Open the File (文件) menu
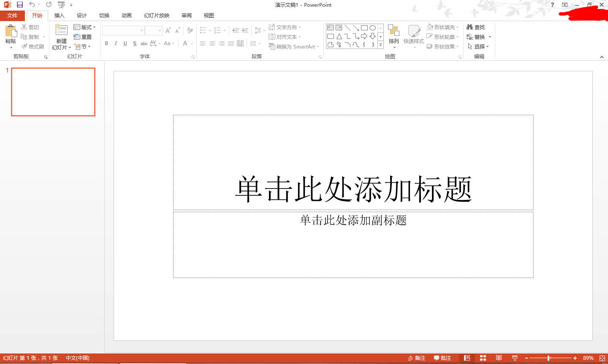 click(x=13, y=16)
